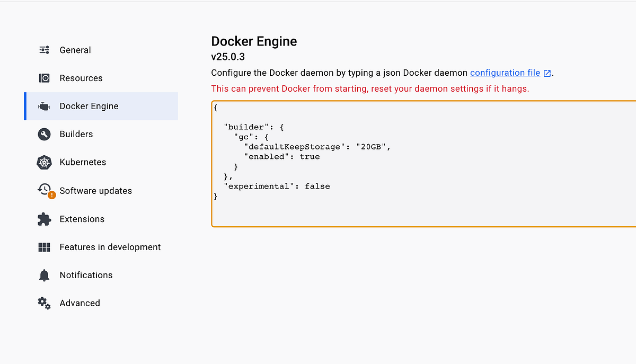Image resolution: width=636 pixels, height=364 pixels.
Task: Open the General settings section
Action: pos(75,50)
